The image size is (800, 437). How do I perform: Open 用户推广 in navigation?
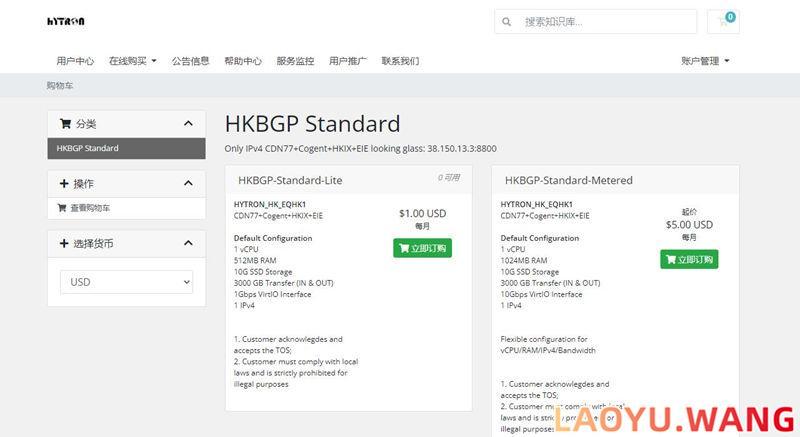[348, 61]
